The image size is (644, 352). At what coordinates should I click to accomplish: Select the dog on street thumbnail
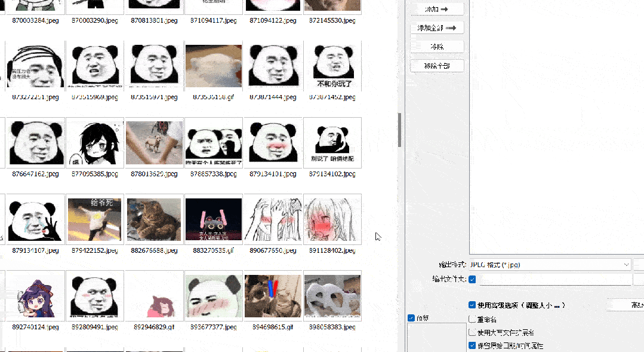point(154,143)
